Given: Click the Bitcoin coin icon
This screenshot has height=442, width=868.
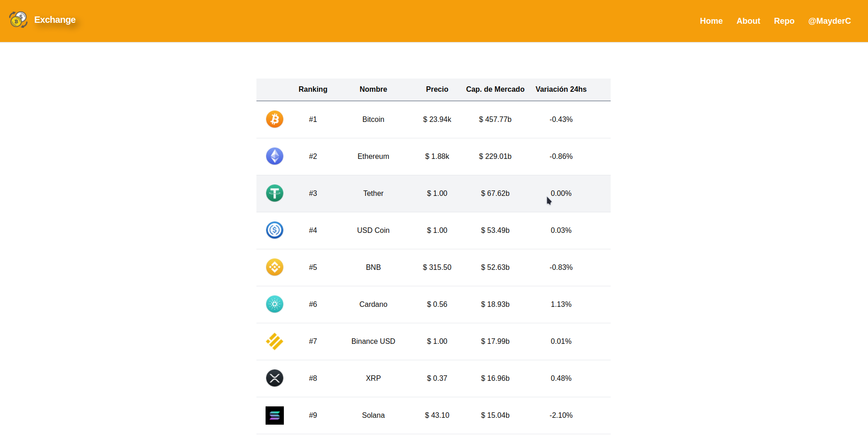Looking at the screenshot, I should pos(275,119).
